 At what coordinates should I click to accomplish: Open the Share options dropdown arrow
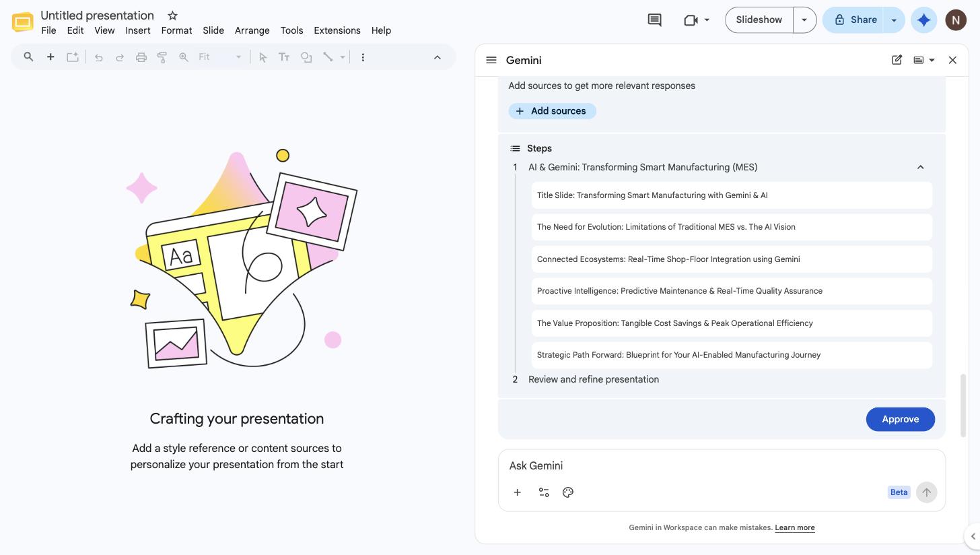point(894,20)
